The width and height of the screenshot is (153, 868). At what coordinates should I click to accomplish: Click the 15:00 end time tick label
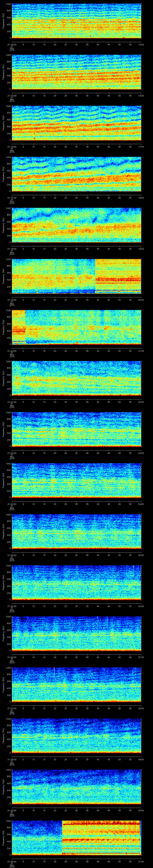coord(141,44)
